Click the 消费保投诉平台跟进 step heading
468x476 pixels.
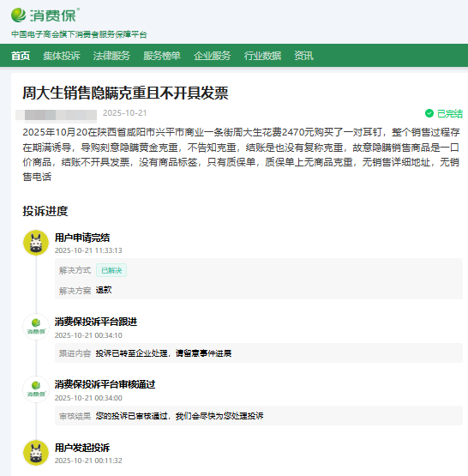coord(96,322)
